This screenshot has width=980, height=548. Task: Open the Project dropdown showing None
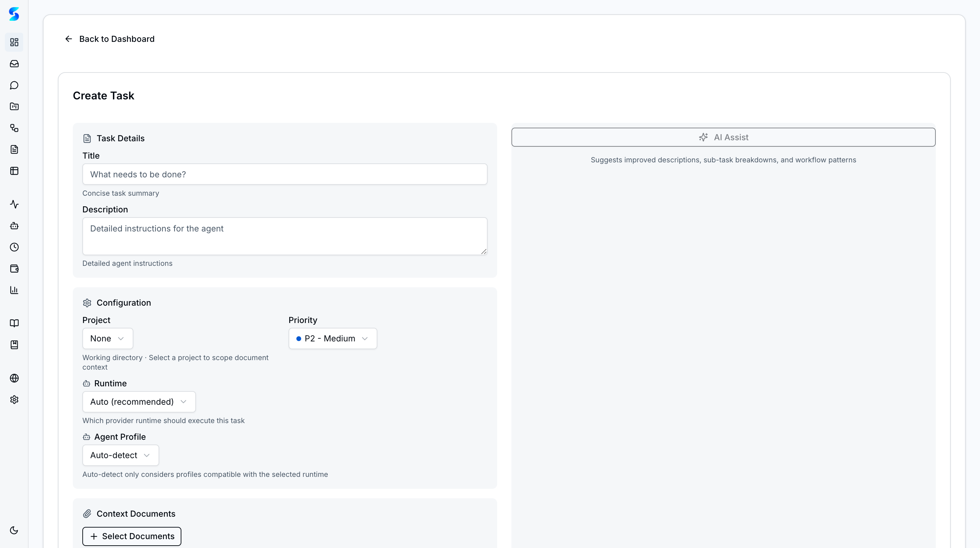(107, 338)
